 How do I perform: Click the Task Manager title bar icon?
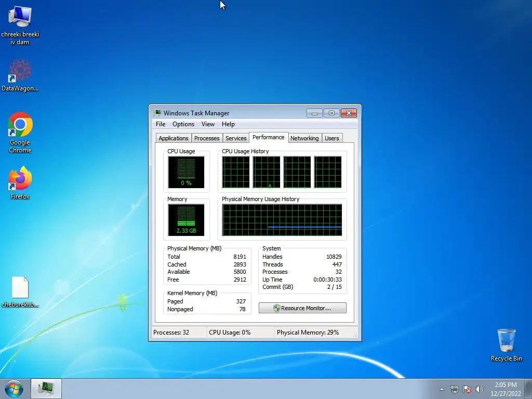coord(157,113)
